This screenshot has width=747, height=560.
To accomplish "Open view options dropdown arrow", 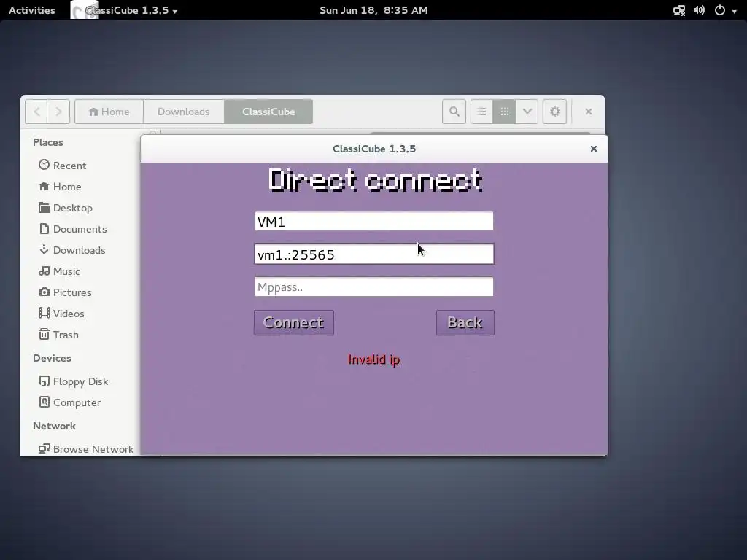I will pyautogui.click(x=527, y=112).
